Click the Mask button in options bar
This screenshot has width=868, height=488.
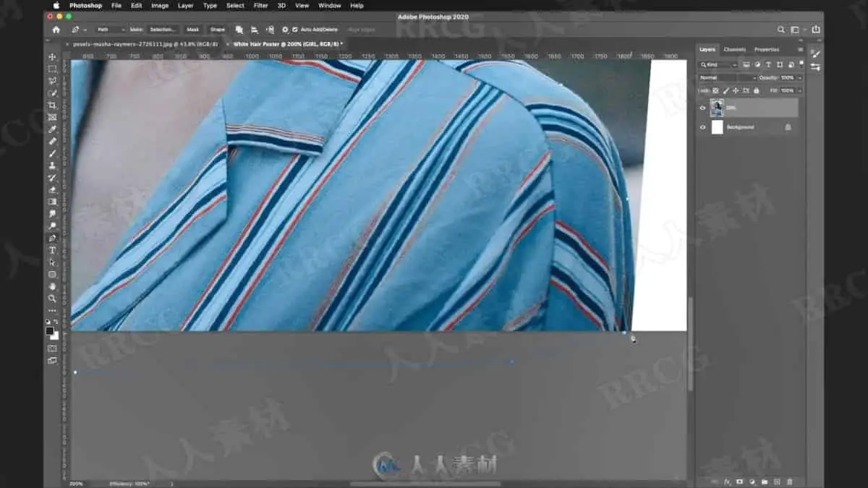[192, 30]
